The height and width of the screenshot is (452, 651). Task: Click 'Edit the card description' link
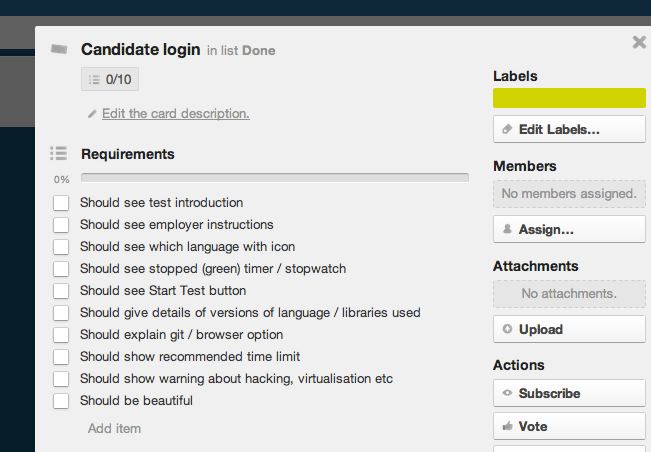coord(176,113)
